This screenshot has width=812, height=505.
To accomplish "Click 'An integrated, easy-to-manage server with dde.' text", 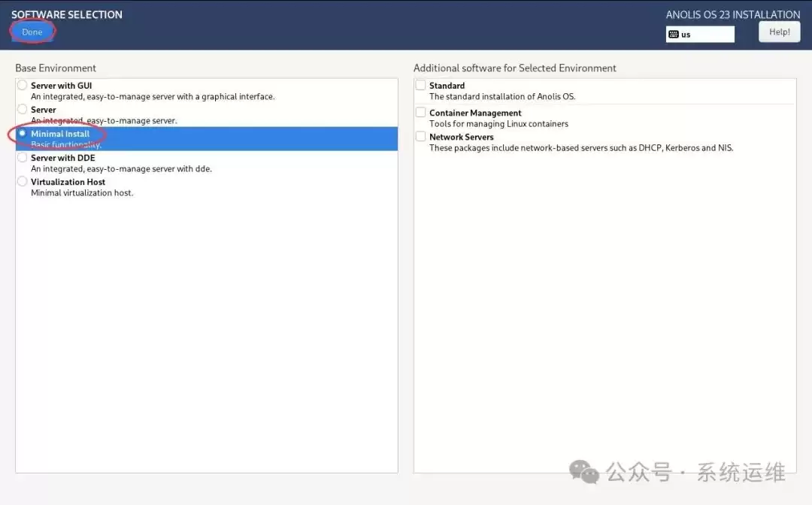I will 121,168.
